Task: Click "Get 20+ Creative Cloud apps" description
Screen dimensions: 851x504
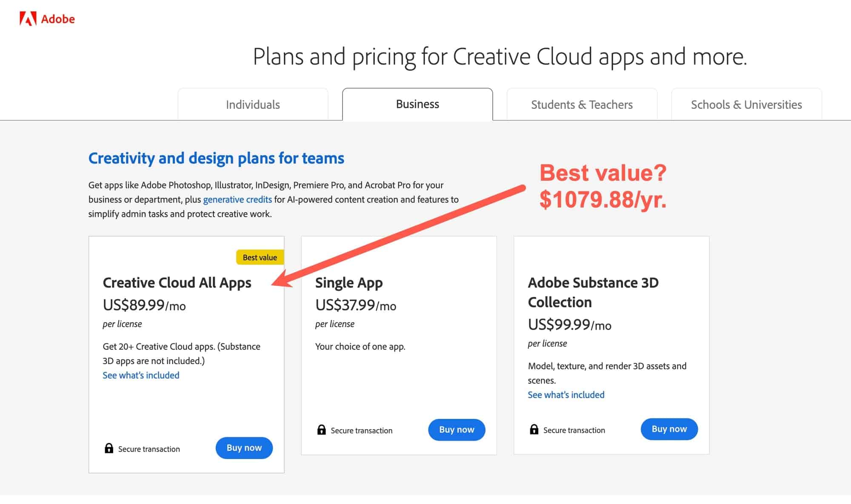Action: 181,354
